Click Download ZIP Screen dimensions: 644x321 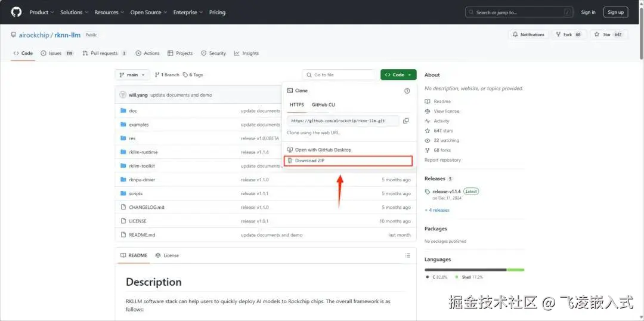coord(348,160)
